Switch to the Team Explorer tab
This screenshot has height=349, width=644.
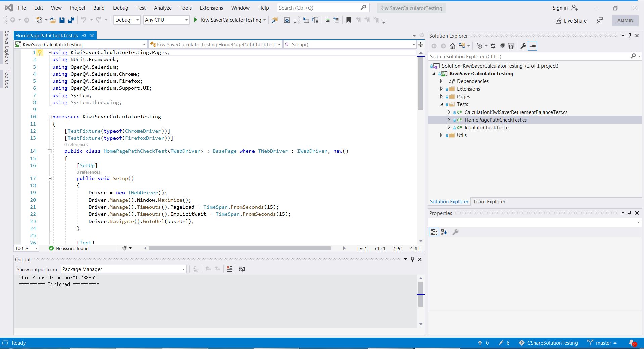pyautogui.click(x=489, y=202)
